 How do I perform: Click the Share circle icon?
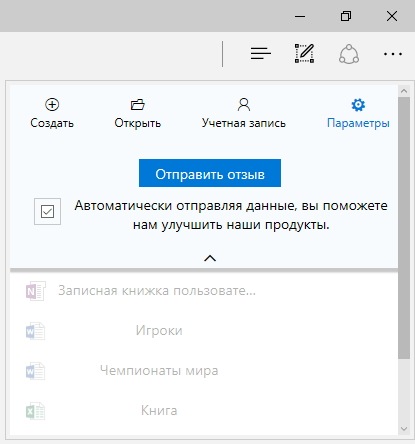349,54
